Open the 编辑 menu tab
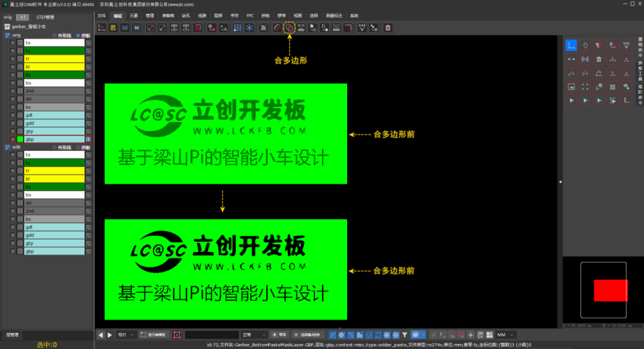Image resolution: width=644 pixels, height=349 pixels. point(117,15)
